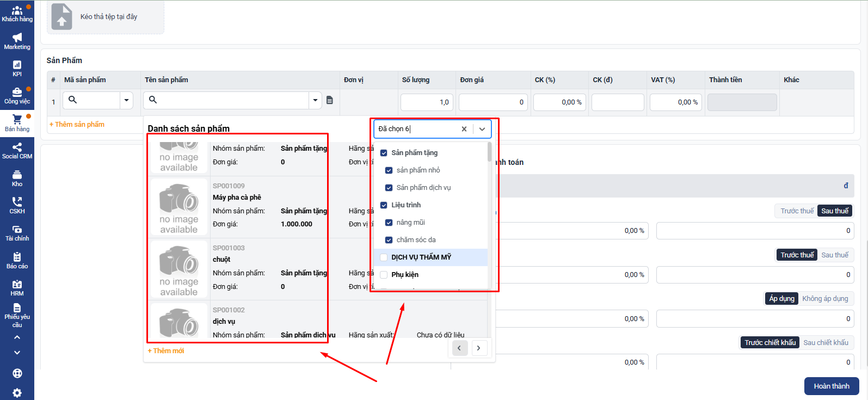Switch to Không áp dụng option
This screenshot has width=868, height=400.
click(824, 299)
